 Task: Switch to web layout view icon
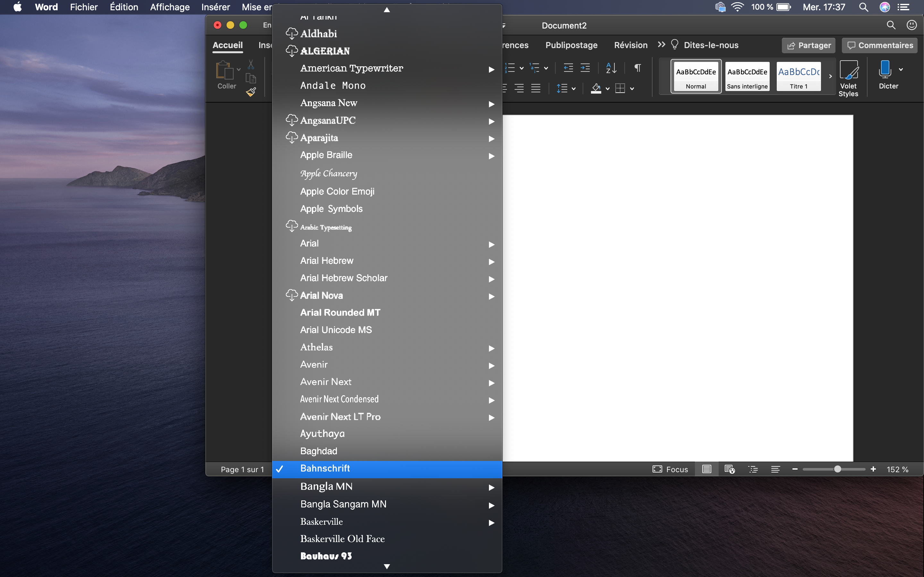(730, 469)
